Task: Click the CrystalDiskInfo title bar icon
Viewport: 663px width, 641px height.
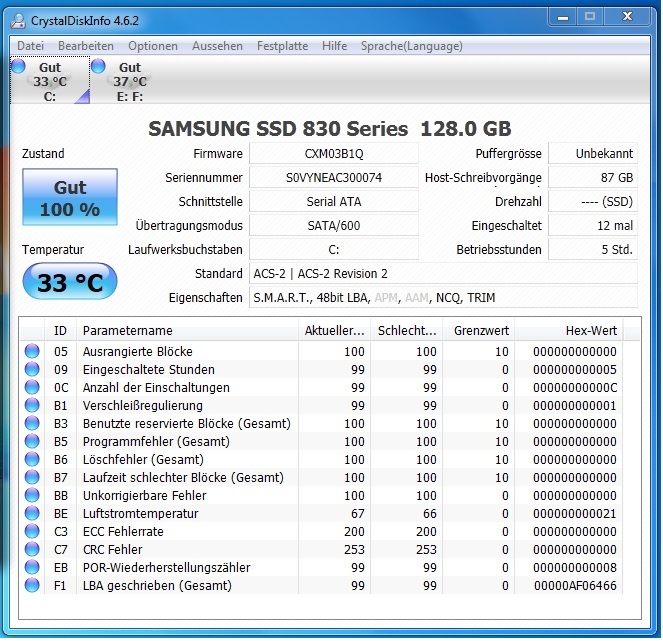Action: point(18,21)
